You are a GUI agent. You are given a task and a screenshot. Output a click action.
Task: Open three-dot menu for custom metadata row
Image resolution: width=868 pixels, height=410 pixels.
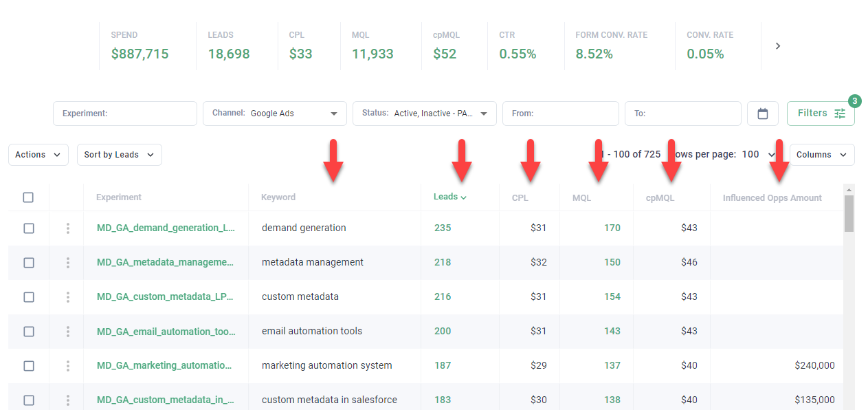tap(67, 297)
